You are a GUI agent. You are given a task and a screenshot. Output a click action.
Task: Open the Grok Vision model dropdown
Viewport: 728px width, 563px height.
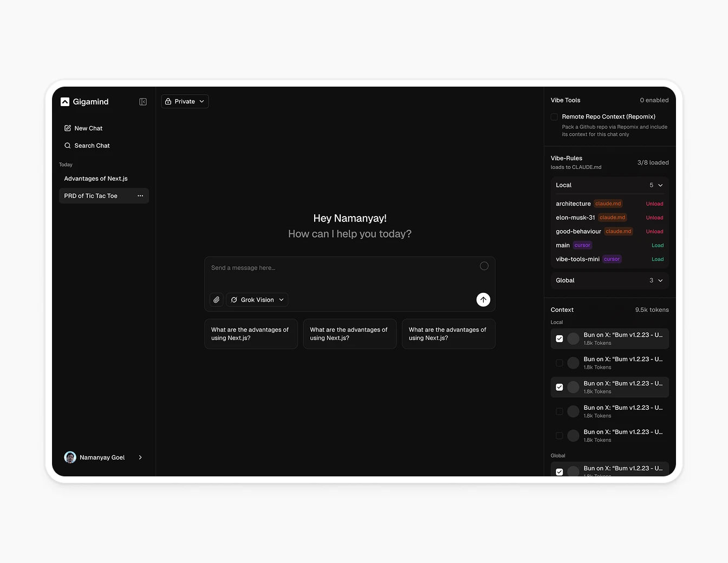coord(257,299)
